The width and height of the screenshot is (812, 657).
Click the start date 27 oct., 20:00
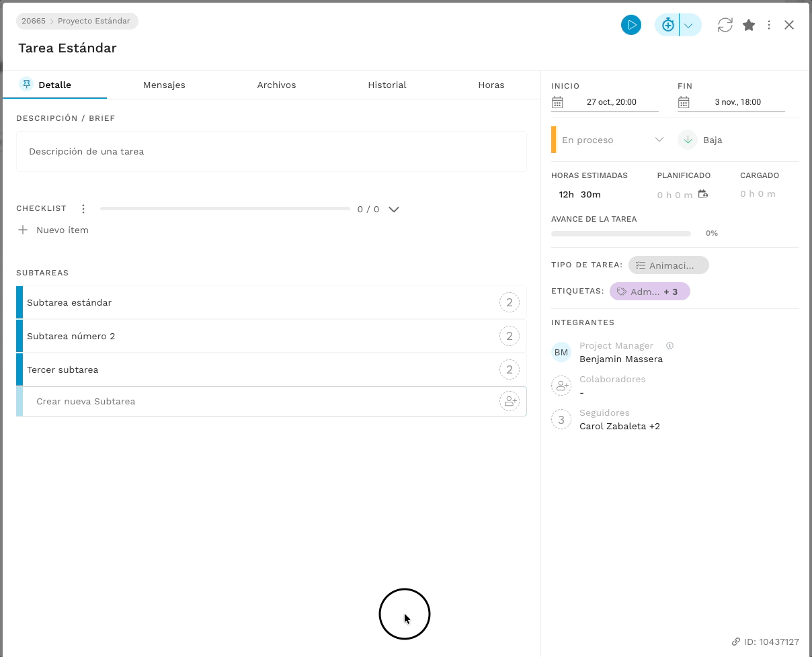pos(612,102)
